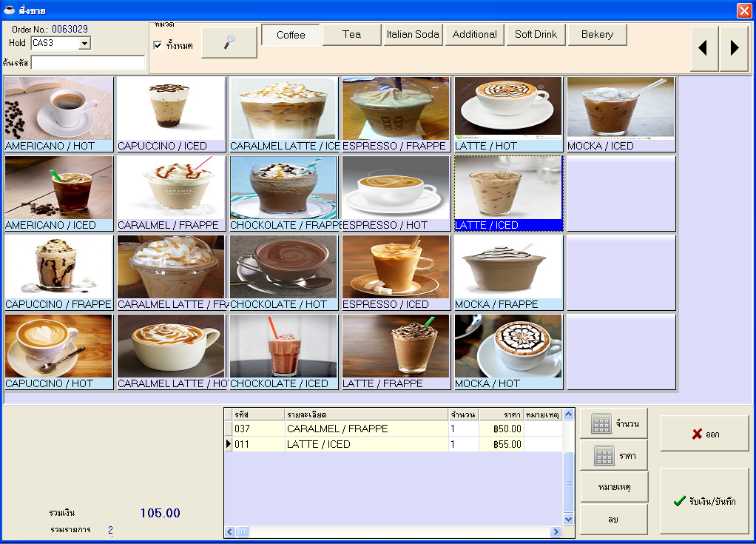
Task: Switch to the Tea category tab
Action: (x=351, y=35)
